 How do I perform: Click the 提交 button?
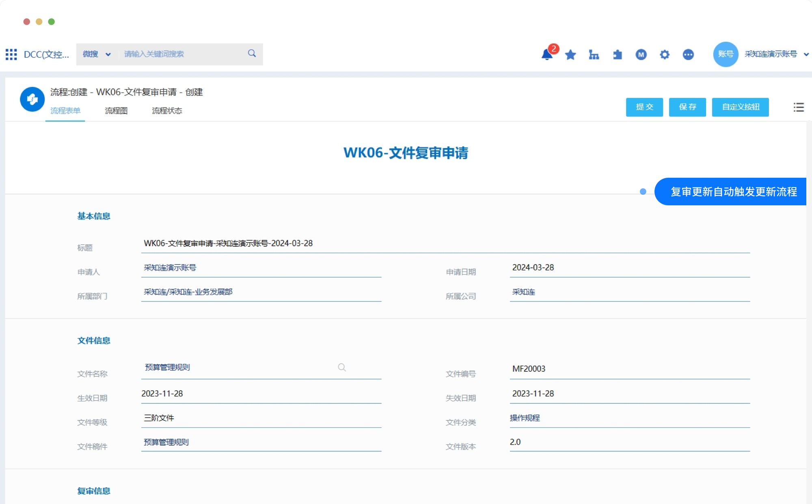(x=644, y=107)
